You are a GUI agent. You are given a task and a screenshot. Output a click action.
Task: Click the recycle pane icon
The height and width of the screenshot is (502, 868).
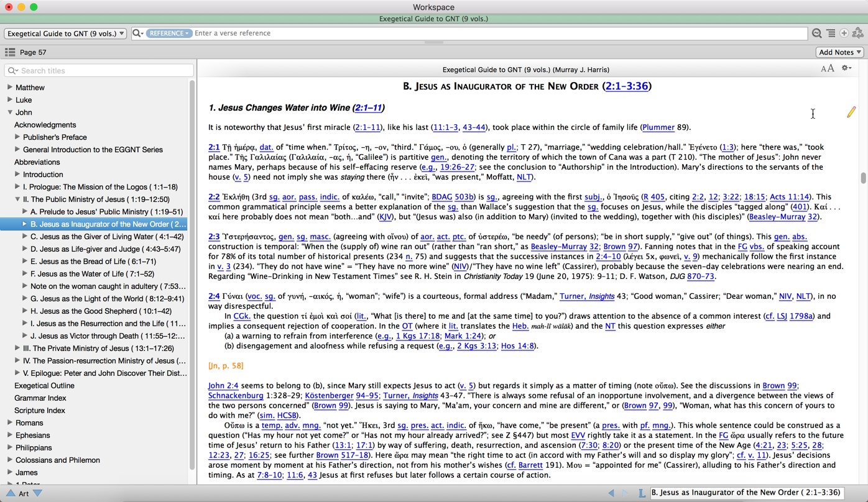click(858, 33)
